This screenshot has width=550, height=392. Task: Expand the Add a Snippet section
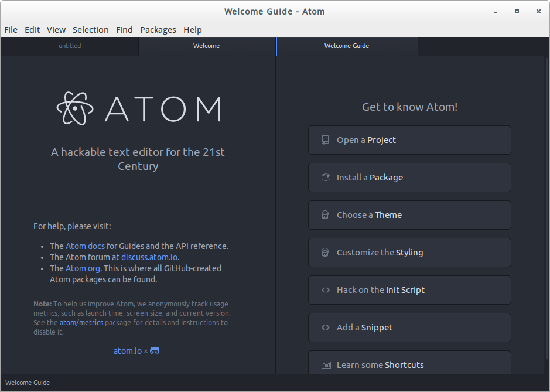pos(409,328)
